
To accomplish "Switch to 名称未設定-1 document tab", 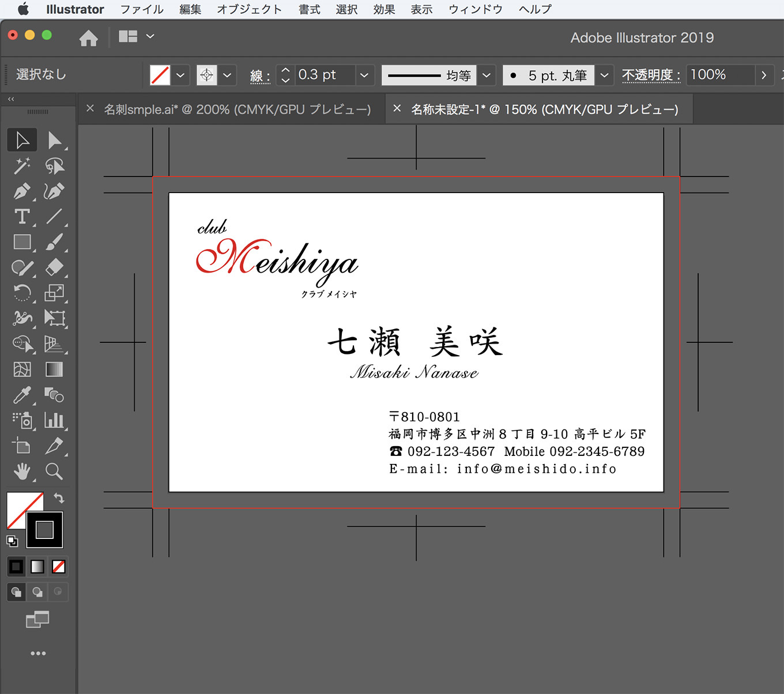I will pyautogui.click(x=544, y=110).
